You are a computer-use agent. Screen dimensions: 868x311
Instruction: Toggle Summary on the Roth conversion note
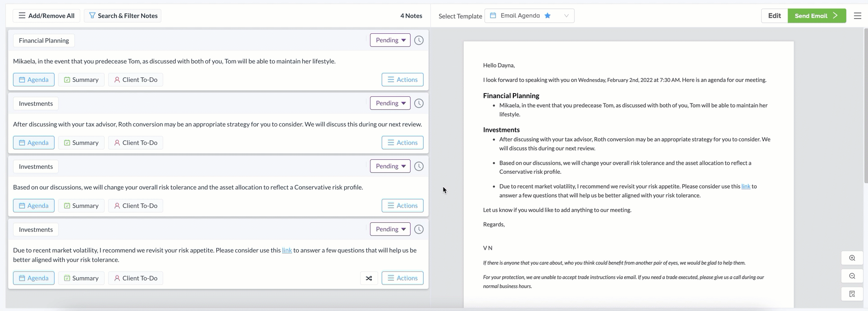coord(81,143)
